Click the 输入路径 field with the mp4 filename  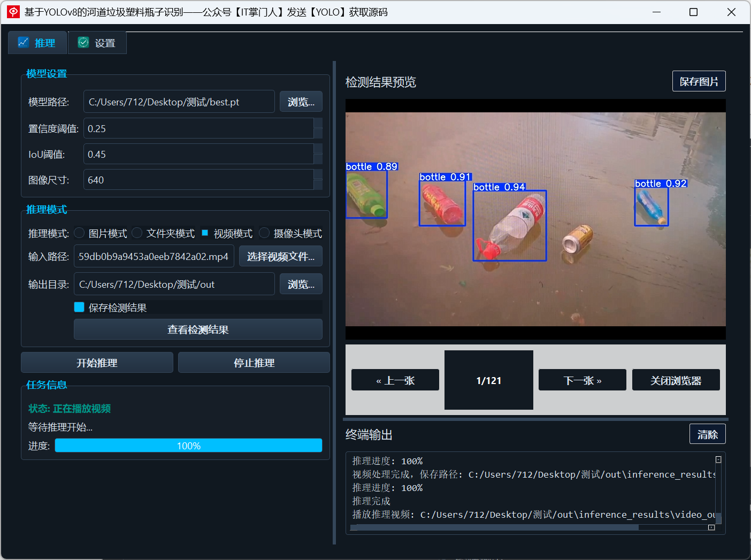click(154, 256)
